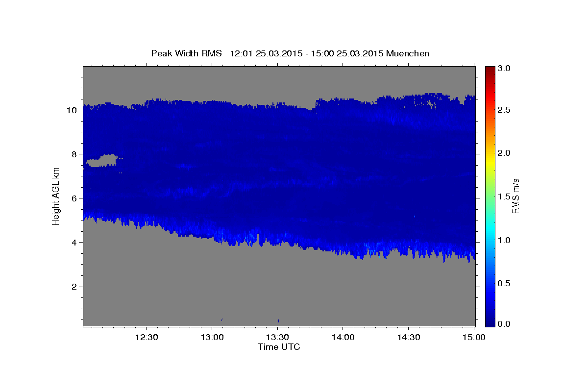Select the 14:30 time axis label
The height and width of the screenshot is (392, 588).
[409, 337]
